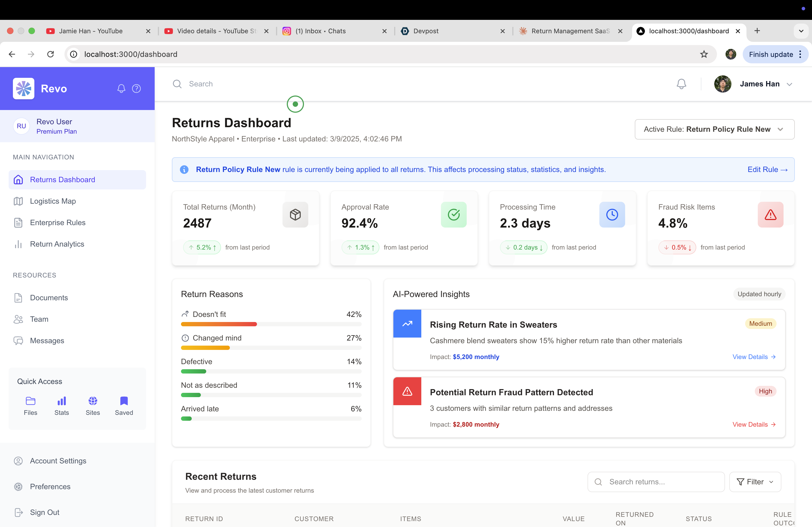
Task: Click the sidebar notification bell icon
Action: [121, 89]
